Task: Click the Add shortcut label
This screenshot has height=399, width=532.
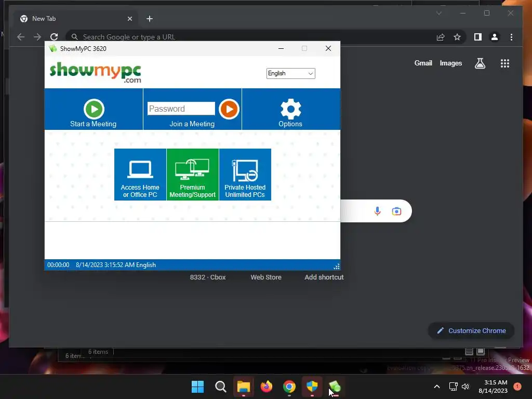Action: click(x=324, y=277)
